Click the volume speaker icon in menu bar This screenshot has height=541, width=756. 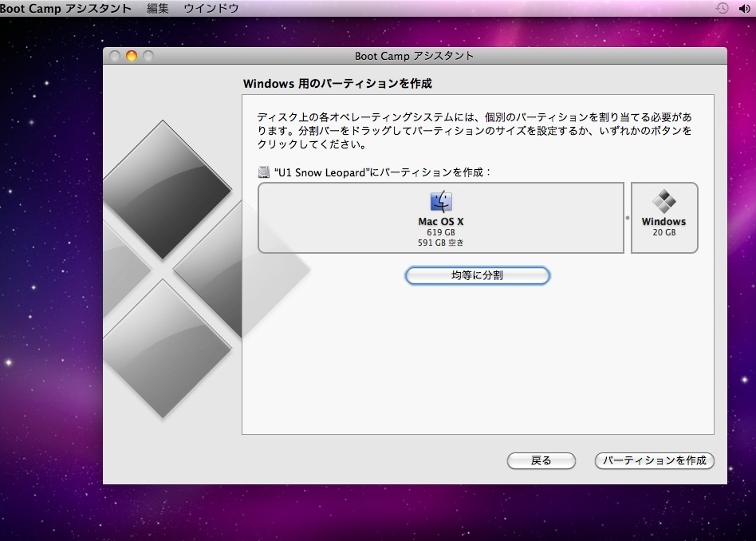click(x=744, y=8)
